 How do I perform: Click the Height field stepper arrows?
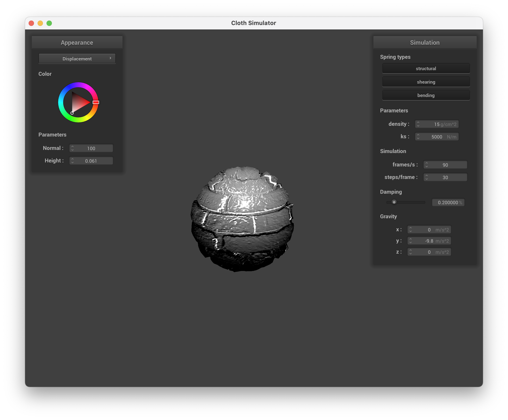coord(72,161)
